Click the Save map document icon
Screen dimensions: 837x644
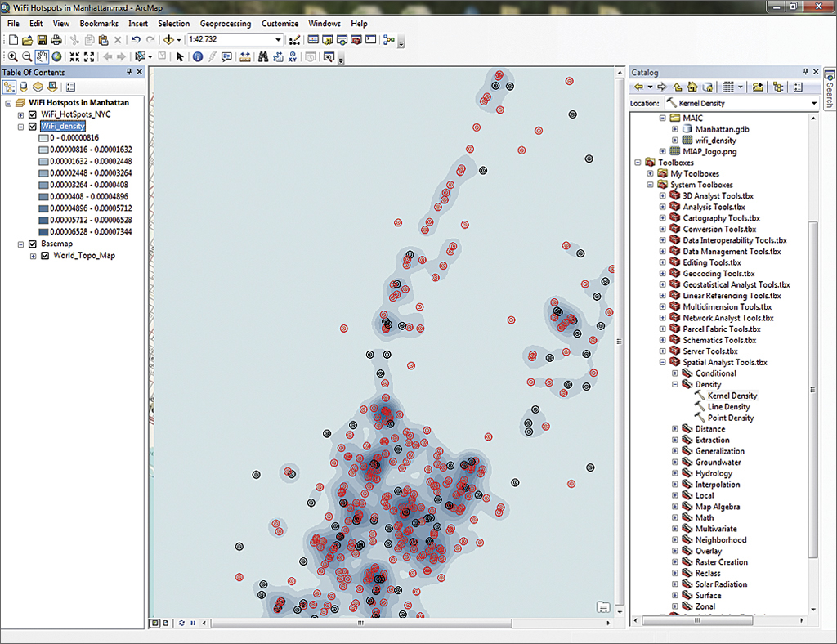click(41, 39)
